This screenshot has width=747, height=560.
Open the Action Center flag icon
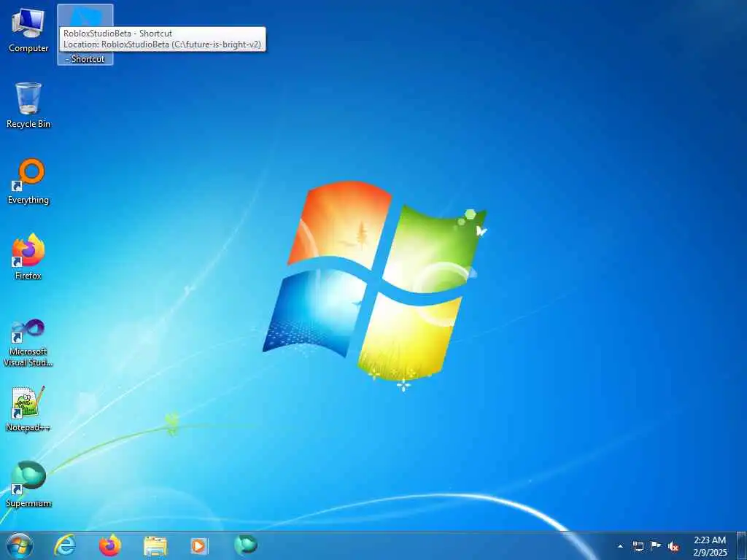(x=656, y=545)
